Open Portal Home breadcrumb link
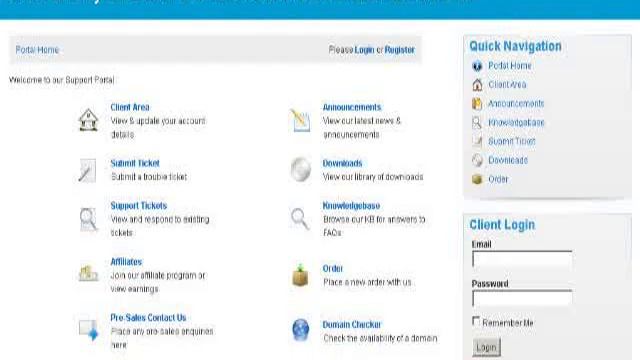The height and width of the screenshot is (360, 640). tap(37, 50)
